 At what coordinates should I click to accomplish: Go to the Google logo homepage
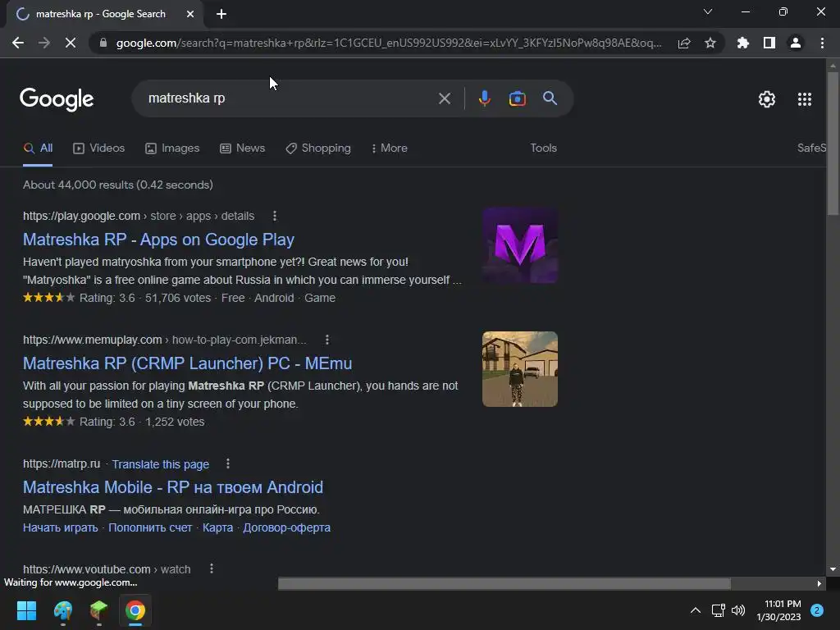point(57,99)
